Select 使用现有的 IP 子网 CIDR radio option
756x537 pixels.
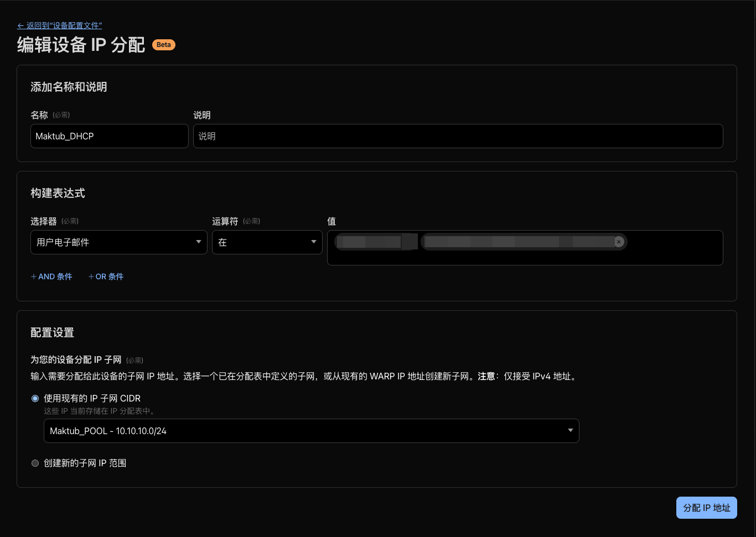[x=35, y=398]
